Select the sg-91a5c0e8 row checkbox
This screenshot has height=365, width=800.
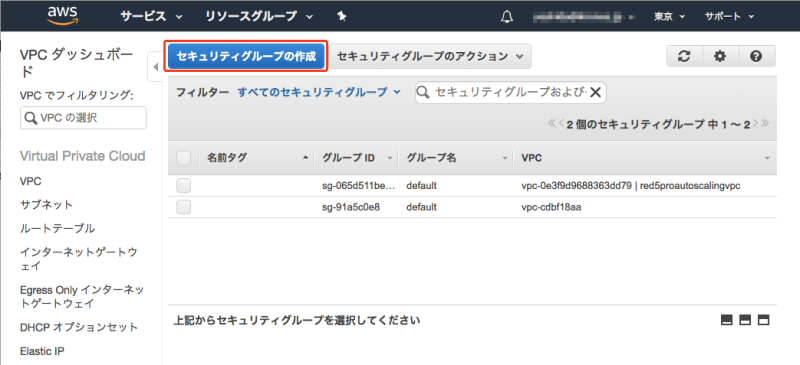point(184,207)
